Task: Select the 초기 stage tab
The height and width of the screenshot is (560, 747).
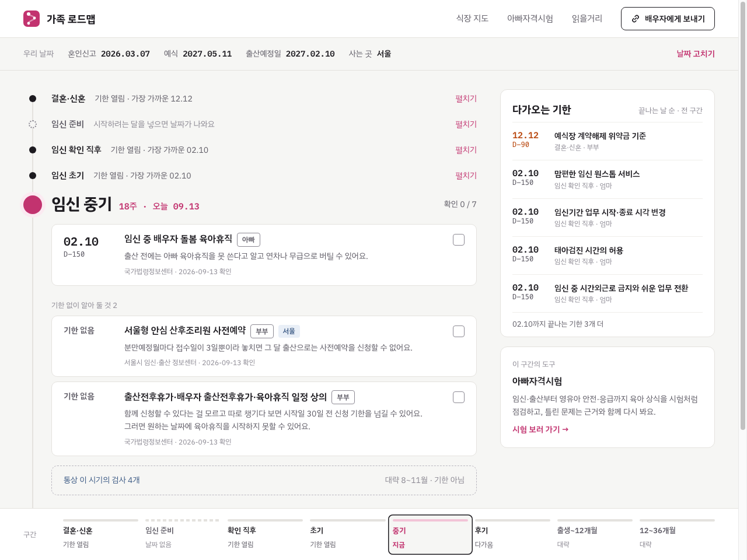Action: tap(347, 534)
